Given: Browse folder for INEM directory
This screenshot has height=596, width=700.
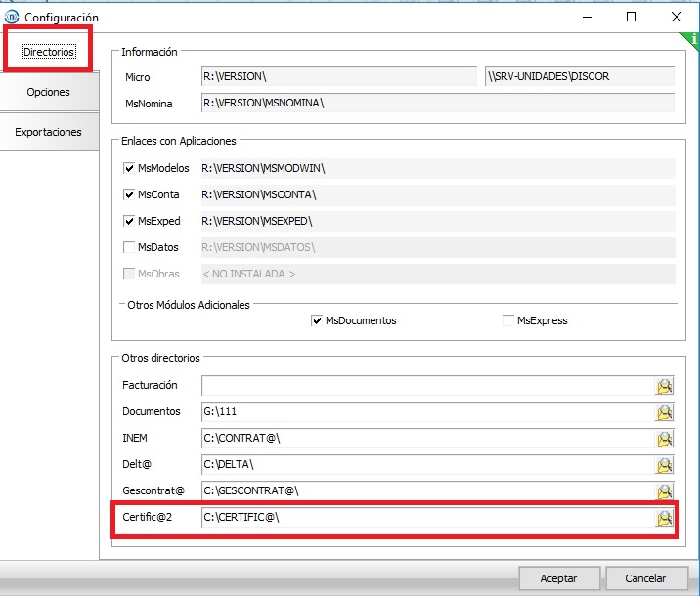Looking at the screenshot, I should coord(664,439).
